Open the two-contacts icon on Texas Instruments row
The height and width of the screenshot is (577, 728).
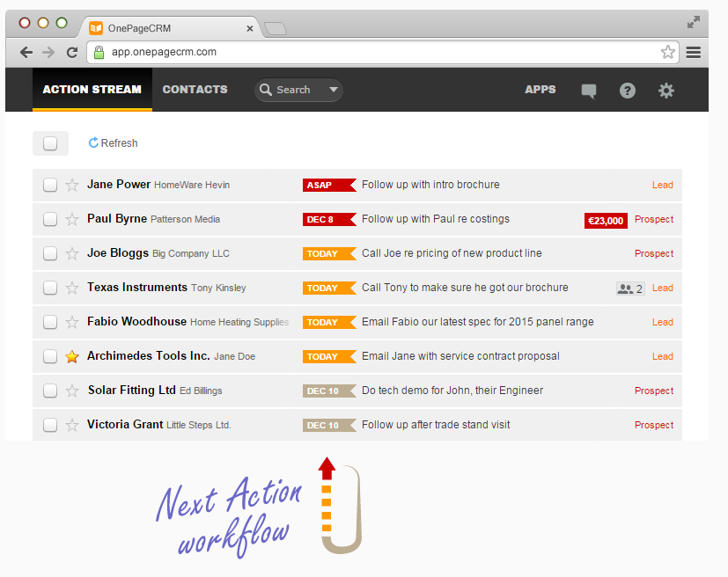coord(630,288)
